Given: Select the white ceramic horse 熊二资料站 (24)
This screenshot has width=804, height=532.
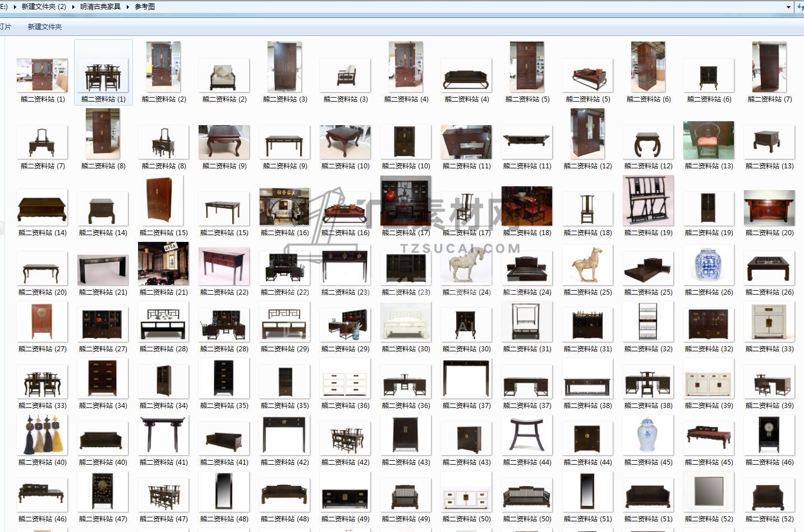Looking at the screenshot, I should 466,265.
